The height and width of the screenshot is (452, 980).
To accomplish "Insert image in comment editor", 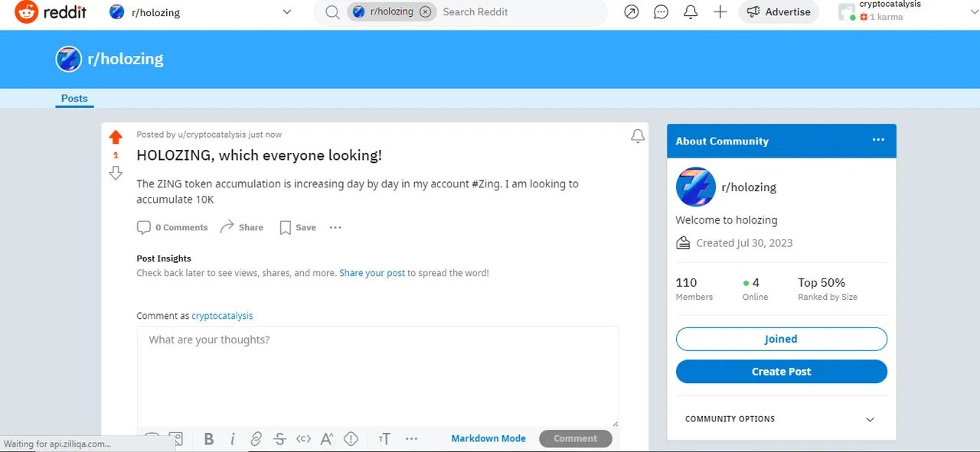I will tap(176, 439).
